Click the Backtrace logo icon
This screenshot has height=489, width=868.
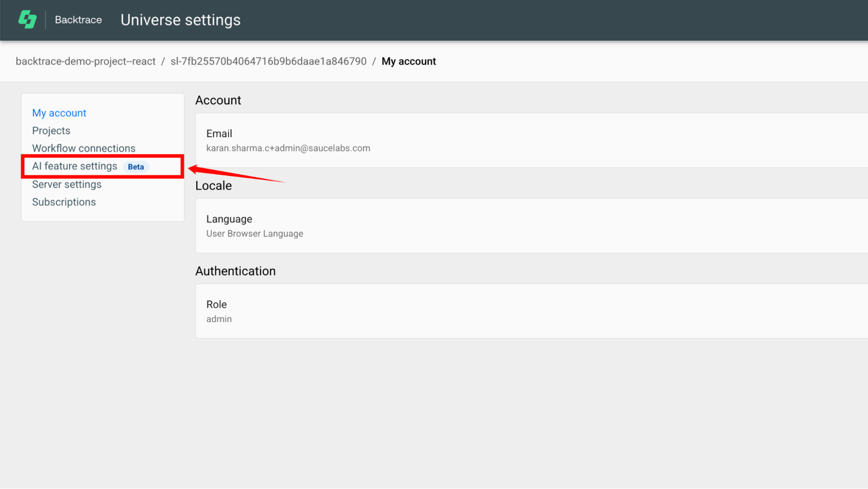(27, 20)
